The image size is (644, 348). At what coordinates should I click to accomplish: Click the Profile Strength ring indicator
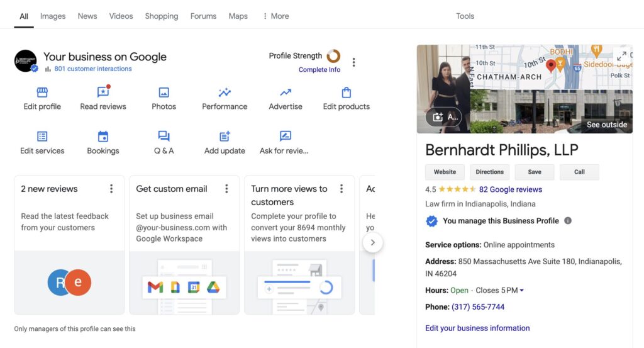333,56
